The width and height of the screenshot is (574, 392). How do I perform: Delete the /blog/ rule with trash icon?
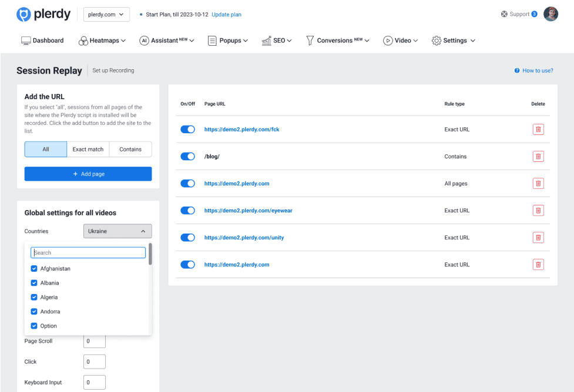[538, 157]
